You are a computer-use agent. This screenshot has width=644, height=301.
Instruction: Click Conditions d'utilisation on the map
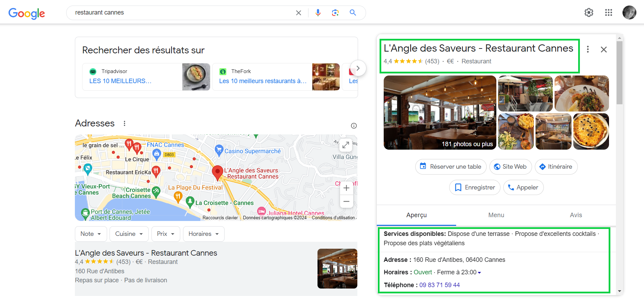333,218
